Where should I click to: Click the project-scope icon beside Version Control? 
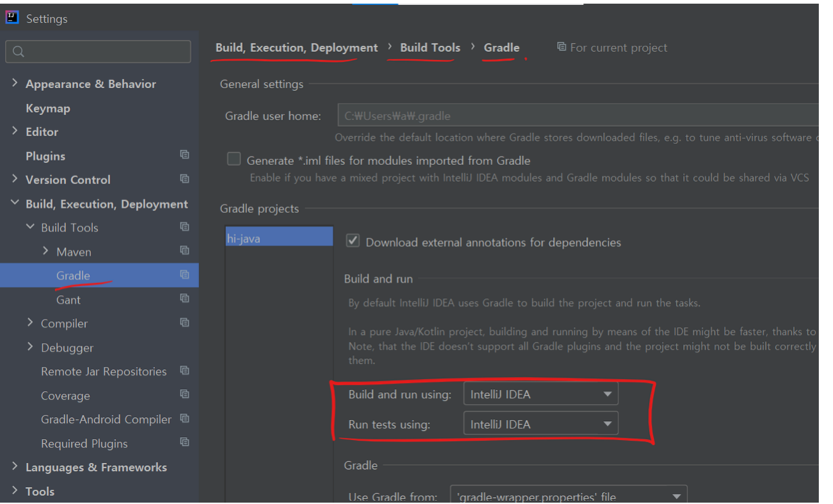point(185,179)
